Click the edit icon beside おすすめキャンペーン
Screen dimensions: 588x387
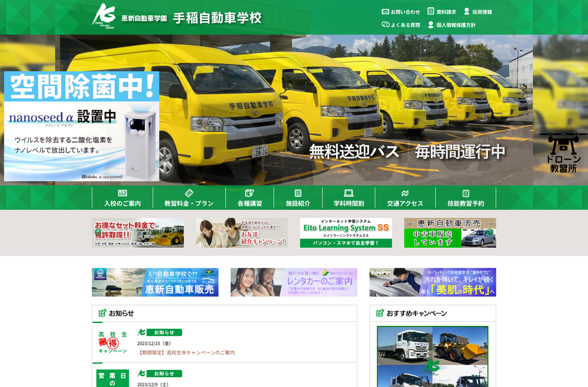click(380, 313)
